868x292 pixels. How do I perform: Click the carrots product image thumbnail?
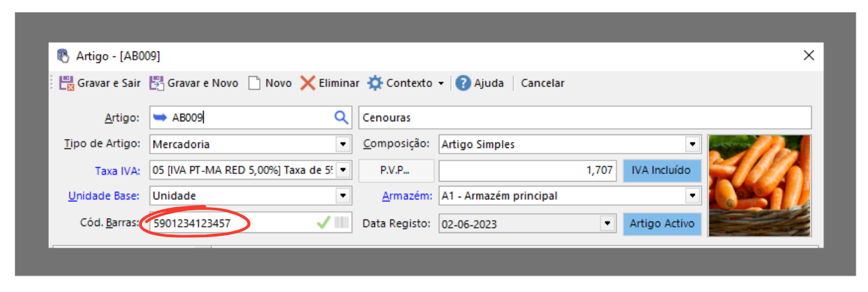[759, 185]
